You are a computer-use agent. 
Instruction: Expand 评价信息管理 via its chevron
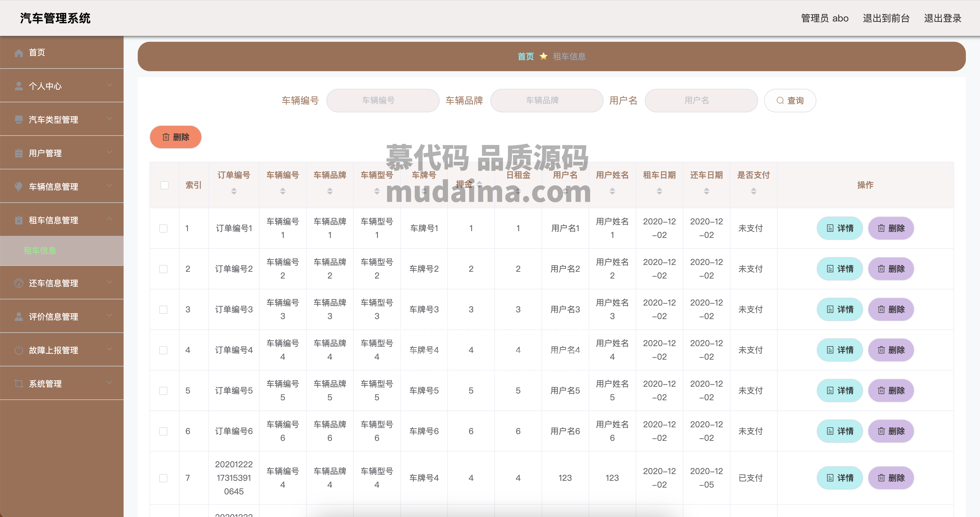point(109,315)
